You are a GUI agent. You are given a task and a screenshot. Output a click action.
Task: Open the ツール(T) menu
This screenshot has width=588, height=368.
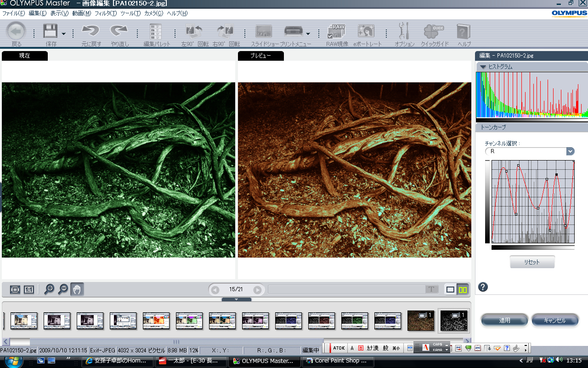click(x=130, y=13)
